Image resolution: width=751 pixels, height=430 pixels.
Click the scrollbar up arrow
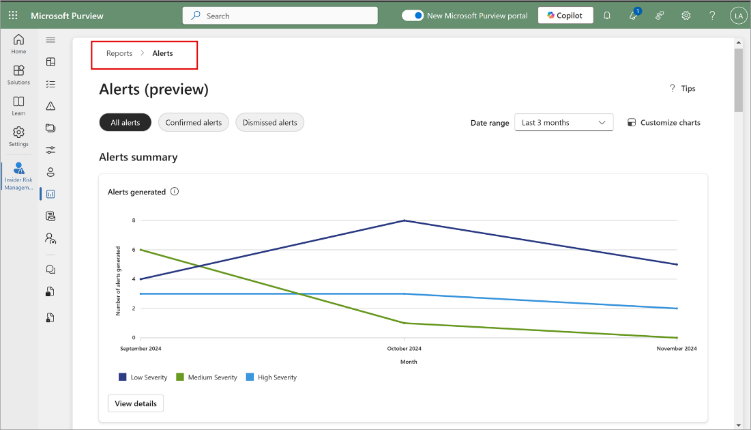pos(739,43)
